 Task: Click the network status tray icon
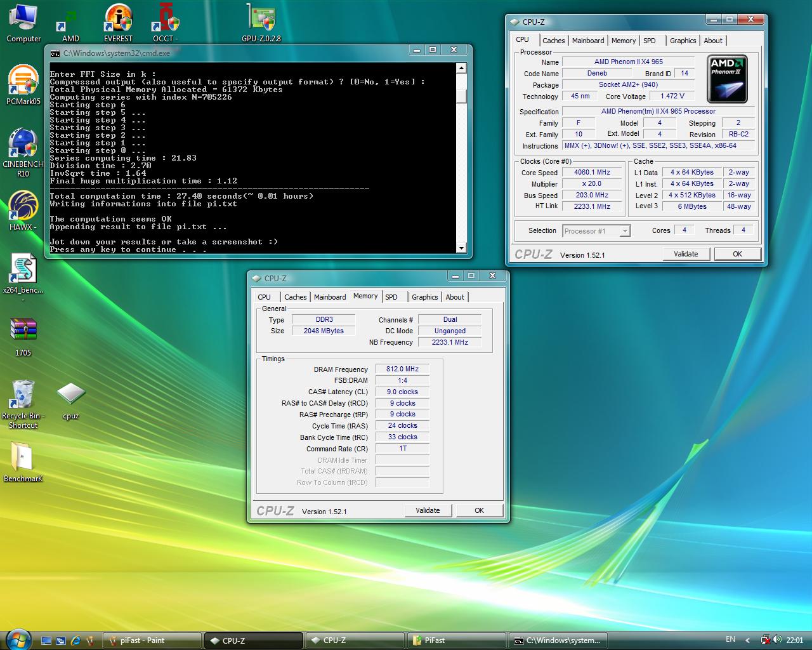(766, 640)
